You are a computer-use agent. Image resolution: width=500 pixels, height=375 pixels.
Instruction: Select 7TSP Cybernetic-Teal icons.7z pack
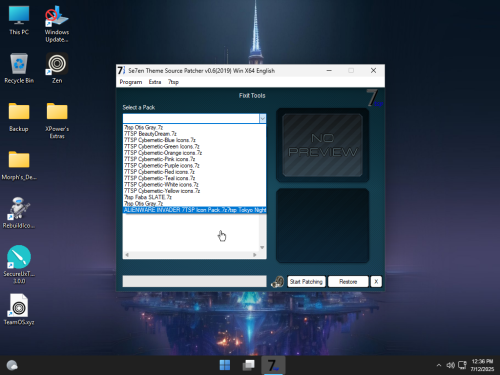[x=195, y=178]
